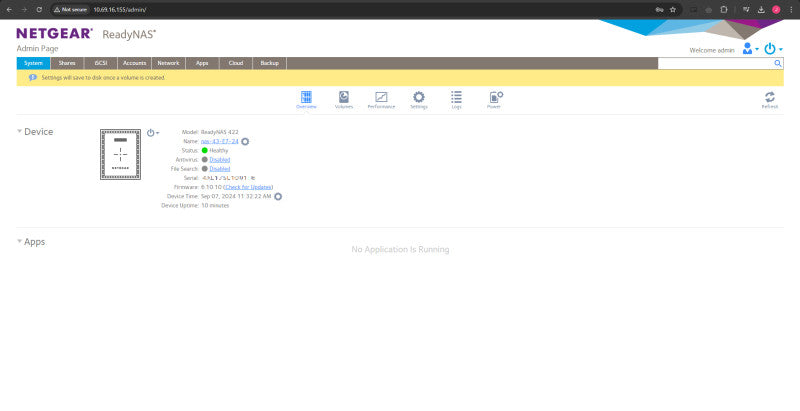
Task: Select the Backup tab
Action: (269, 63)
